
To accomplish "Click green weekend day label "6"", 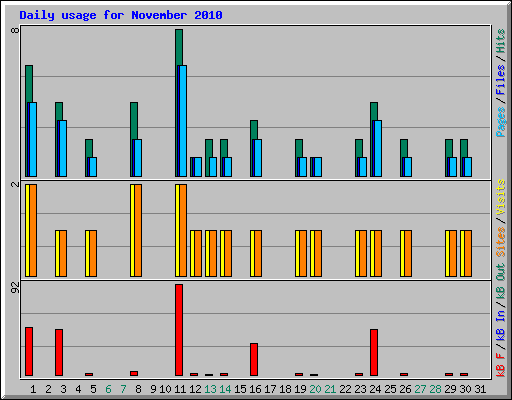I will (108, 389).
